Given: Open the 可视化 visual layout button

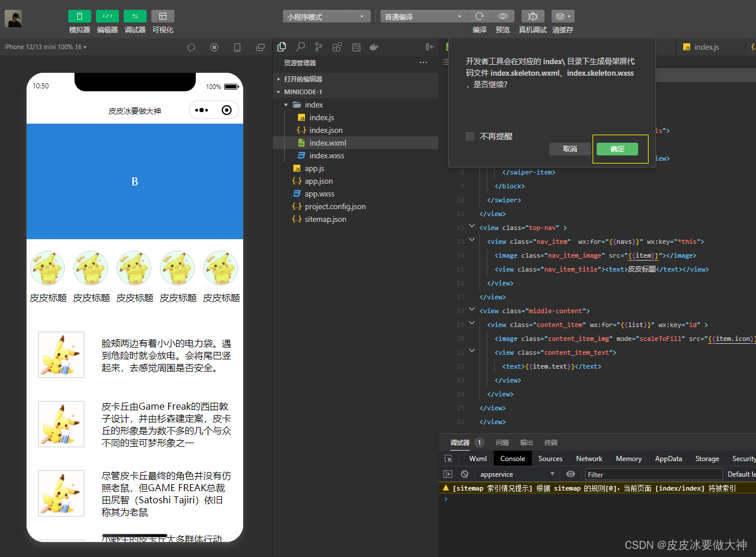Looking at the screenshot, I should (163, 16).
